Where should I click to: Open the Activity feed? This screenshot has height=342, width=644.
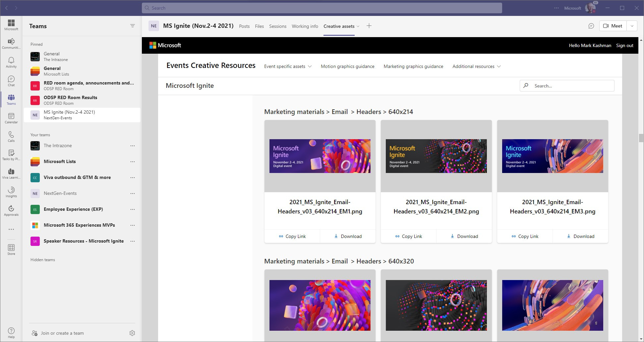(x=11, y=62)
